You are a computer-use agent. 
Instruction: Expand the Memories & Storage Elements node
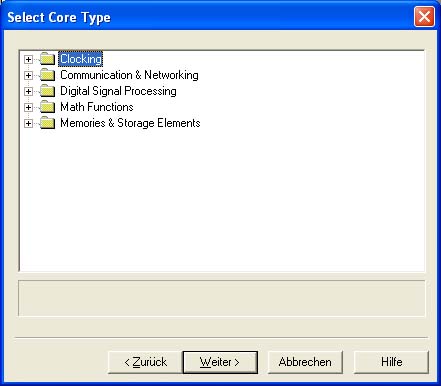coord(28,123)
